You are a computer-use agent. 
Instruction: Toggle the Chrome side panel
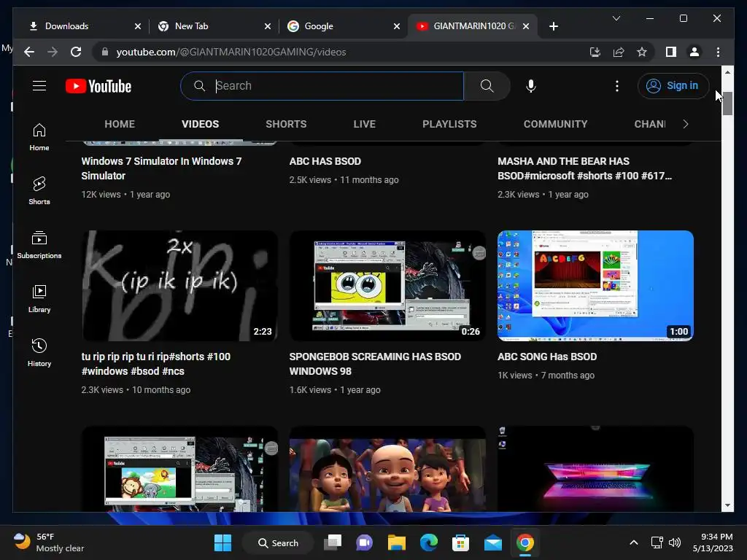tap(671, 52)
